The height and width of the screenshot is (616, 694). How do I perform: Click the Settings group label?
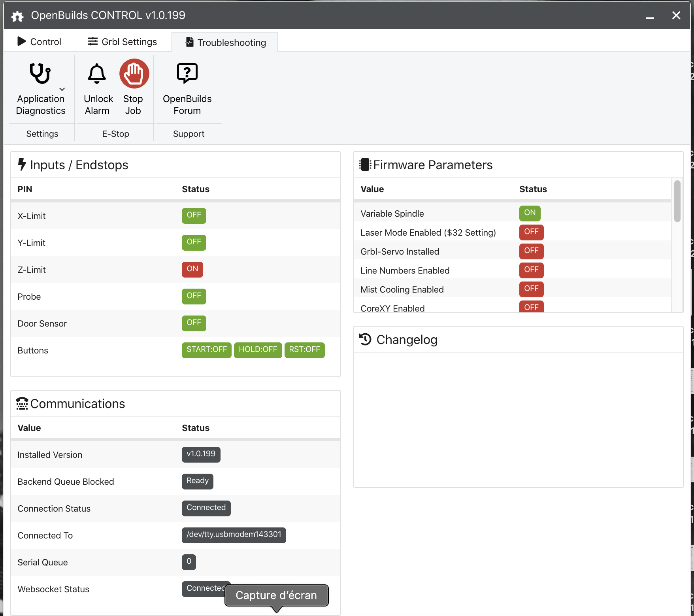click(x=42, y=134)
